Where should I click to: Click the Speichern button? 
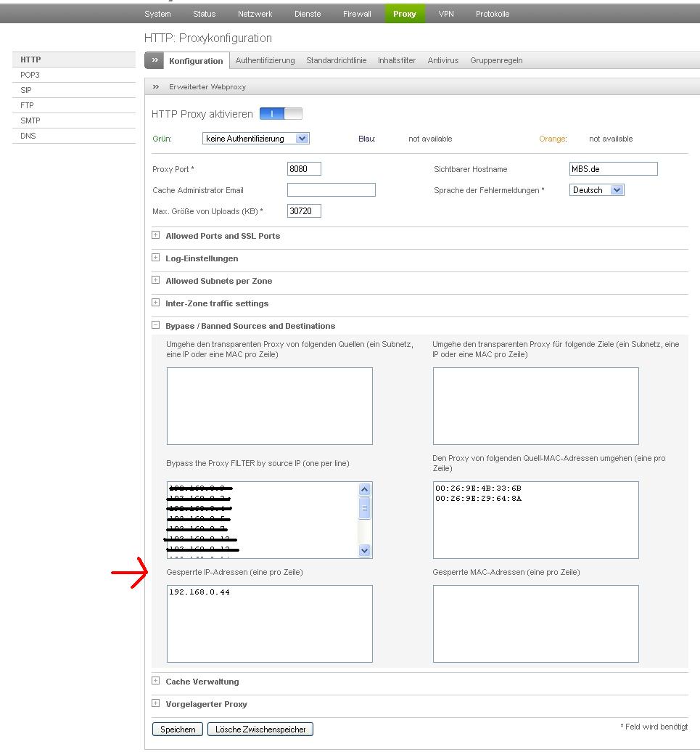pyautogui.click(x=178, y=729)
